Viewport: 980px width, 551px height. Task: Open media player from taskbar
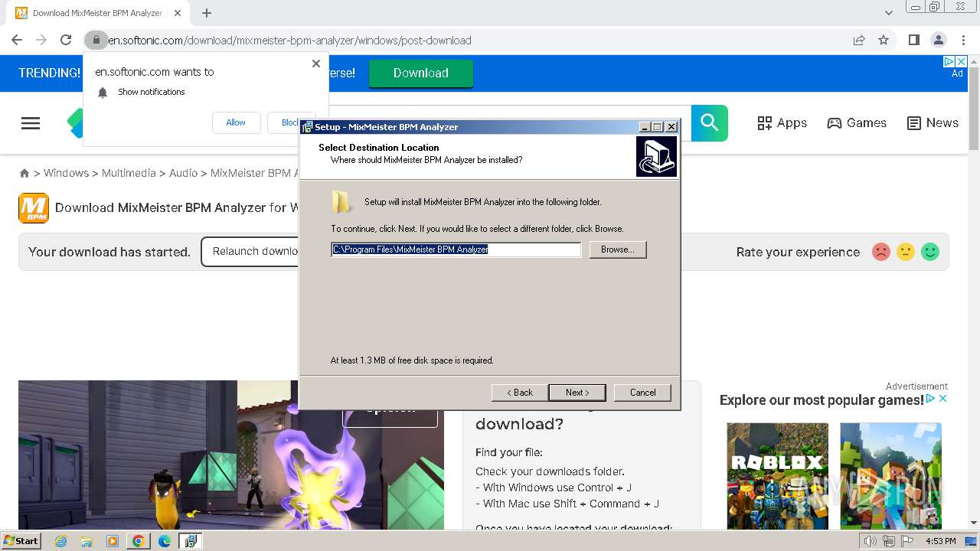(113, 541)
